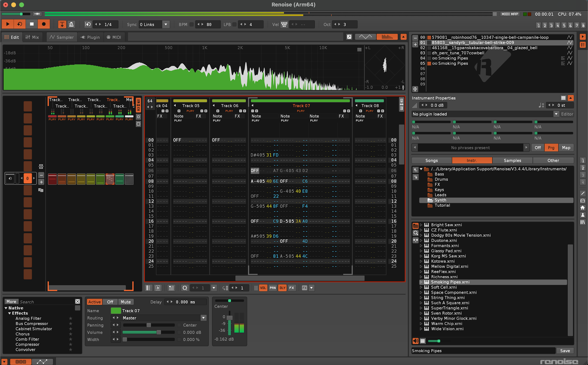The width and height of the screenshot is (588, 365).
Task: Open the computer keyboard velocity icon
Action: [x=284, y=24]
